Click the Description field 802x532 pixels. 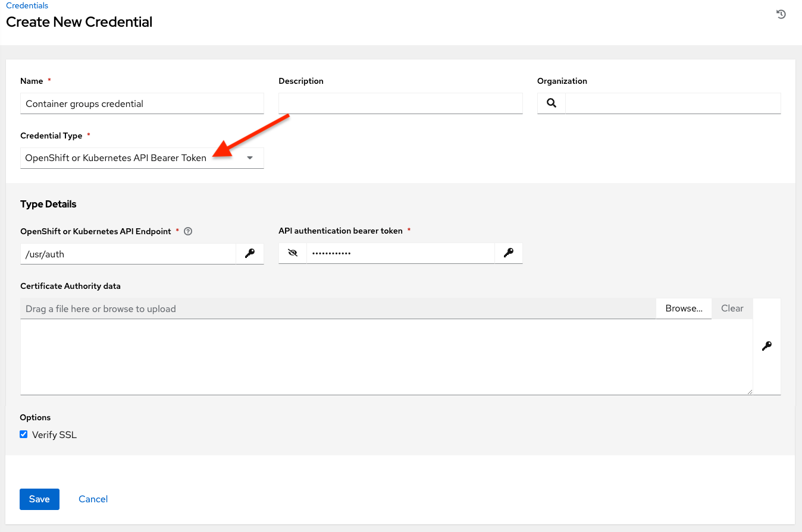pyautogui.click(x=400, y=103)
